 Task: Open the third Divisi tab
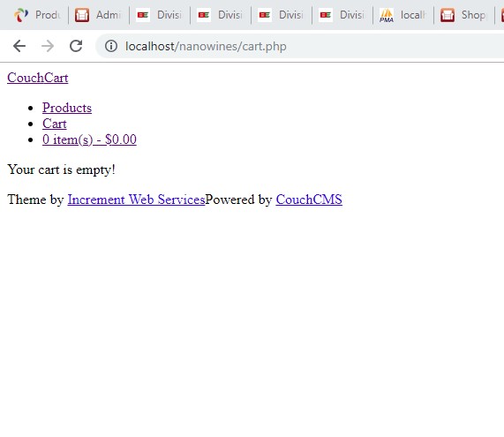pos(282,15)
